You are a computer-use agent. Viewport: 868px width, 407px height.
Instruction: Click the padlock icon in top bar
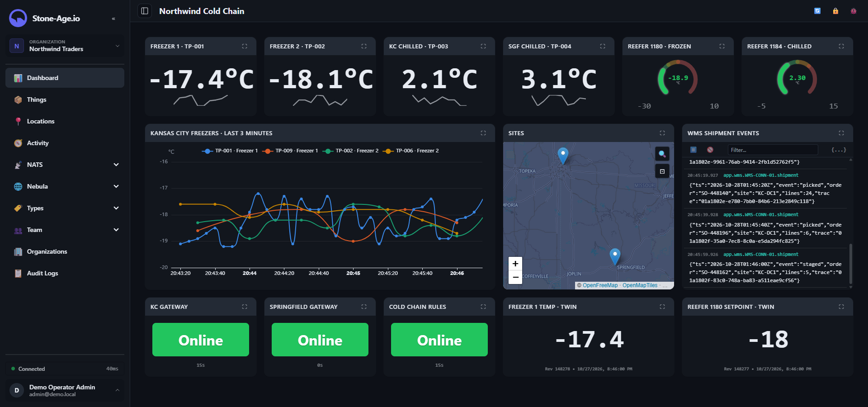pyautogui.click(x=835, y=11)
